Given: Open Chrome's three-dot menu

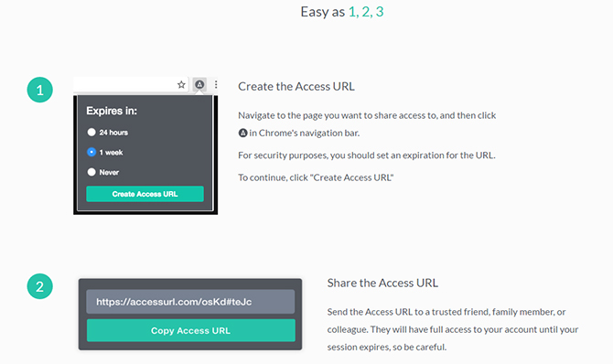Looking at the screenshot, I should pos(216,84).
